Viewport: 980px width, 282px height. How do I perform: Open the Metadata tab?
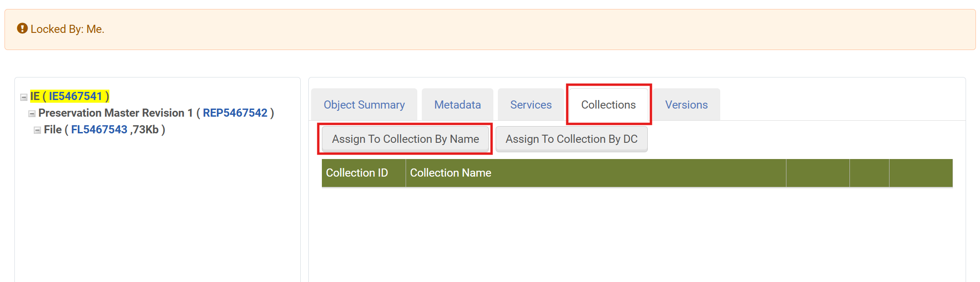[x=457, y=104]
